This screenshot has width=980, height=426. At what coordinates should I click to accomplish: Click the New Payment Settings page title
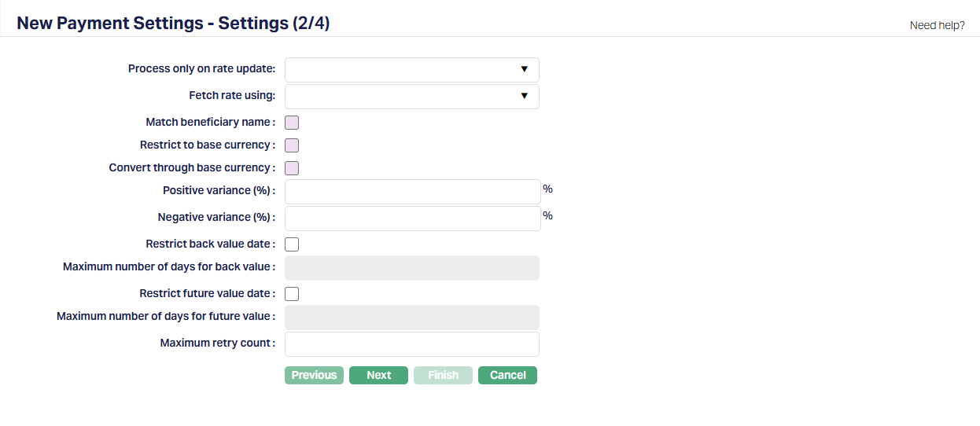tap(173, 24)
